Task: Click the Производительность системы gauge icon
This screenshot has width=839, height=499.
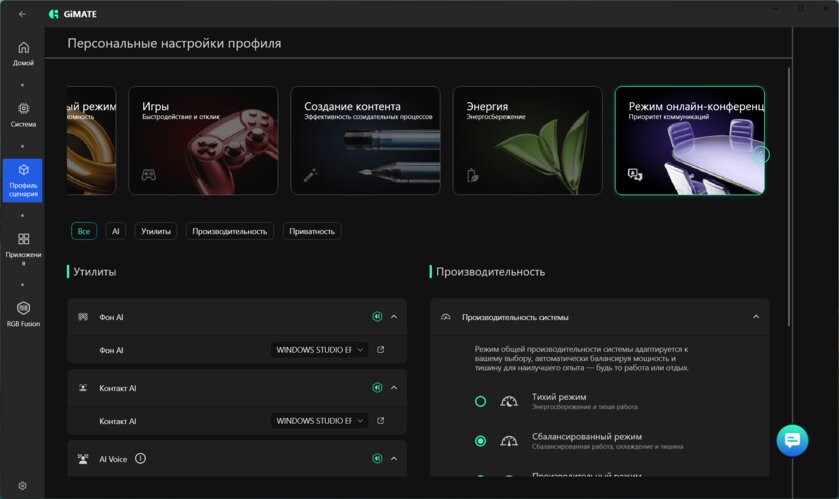Action: click(446, 317)
